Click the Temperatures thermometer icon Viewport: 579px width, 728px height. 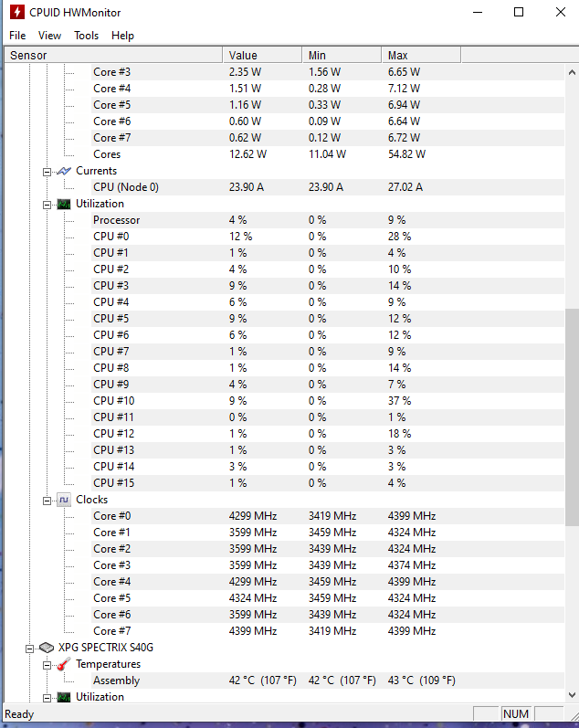tap(63, 664)
